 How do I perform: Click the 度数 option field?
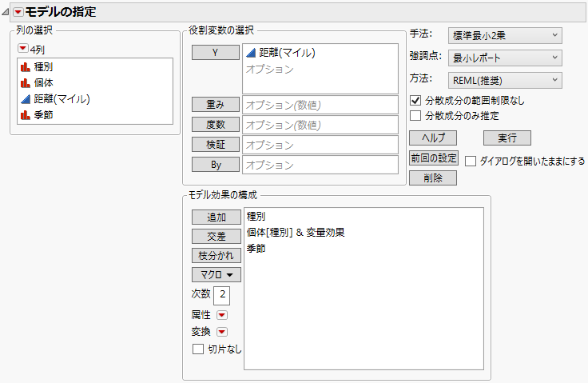[320, 125]
